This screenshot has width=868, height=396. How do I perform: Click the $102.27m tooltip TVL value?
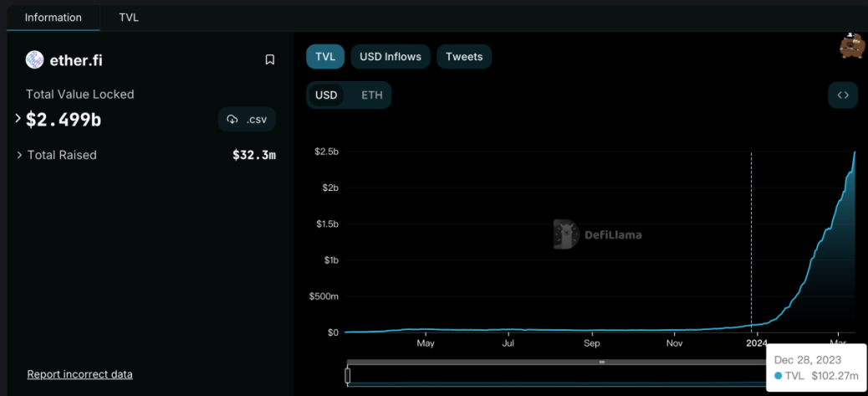point(835,376)
